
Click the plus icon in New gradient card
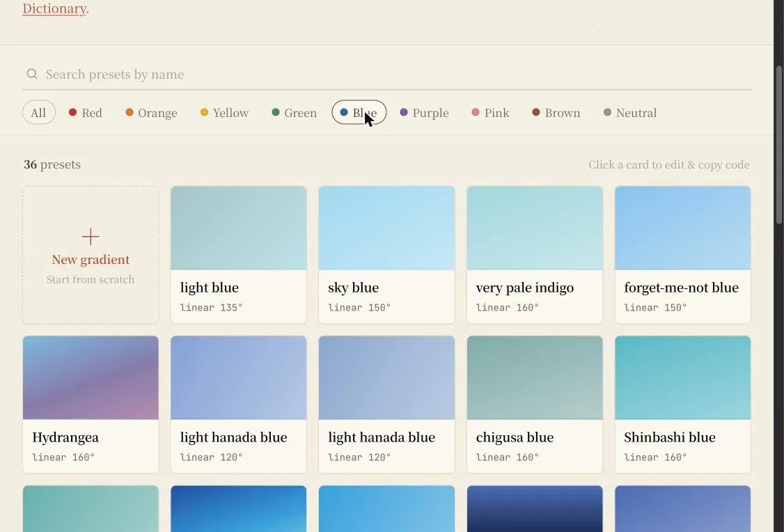click(x=91, y=237)
